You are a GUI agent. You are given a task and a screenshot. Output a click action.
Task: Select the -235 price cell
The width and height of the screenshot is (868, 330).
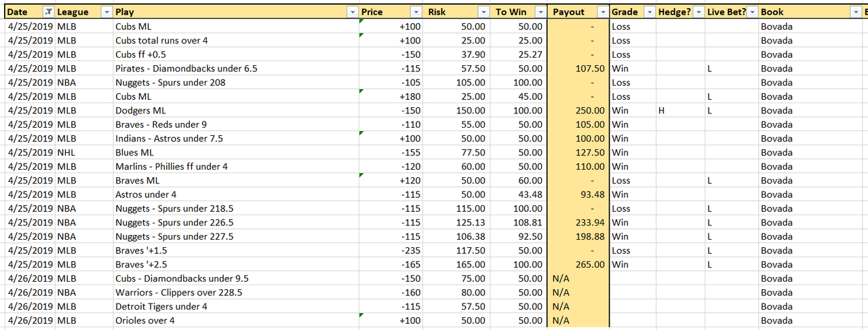pos(391,251)
